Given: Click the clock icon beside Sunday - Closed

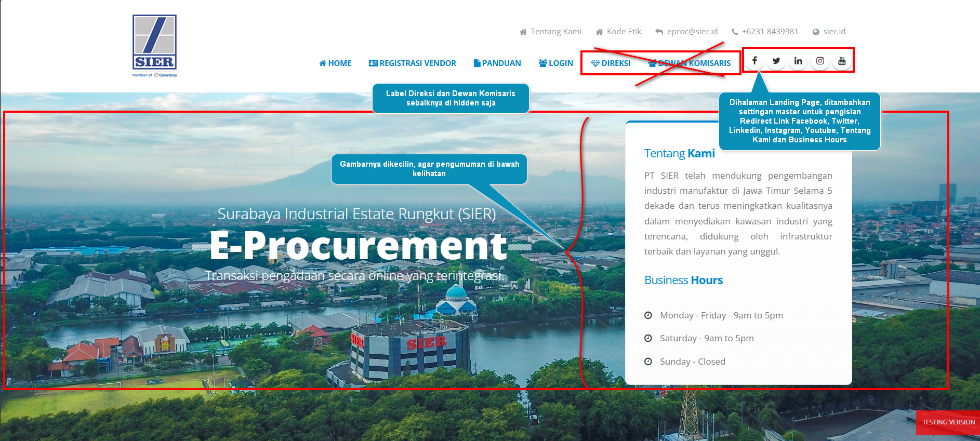Looking at the screenshot, I should [x=648, y=362].
